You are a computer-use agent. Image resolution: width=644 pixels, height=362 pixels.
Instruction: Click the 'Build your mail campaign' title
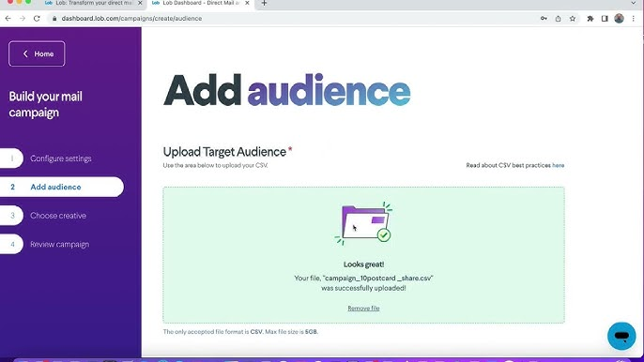(46, 104)
